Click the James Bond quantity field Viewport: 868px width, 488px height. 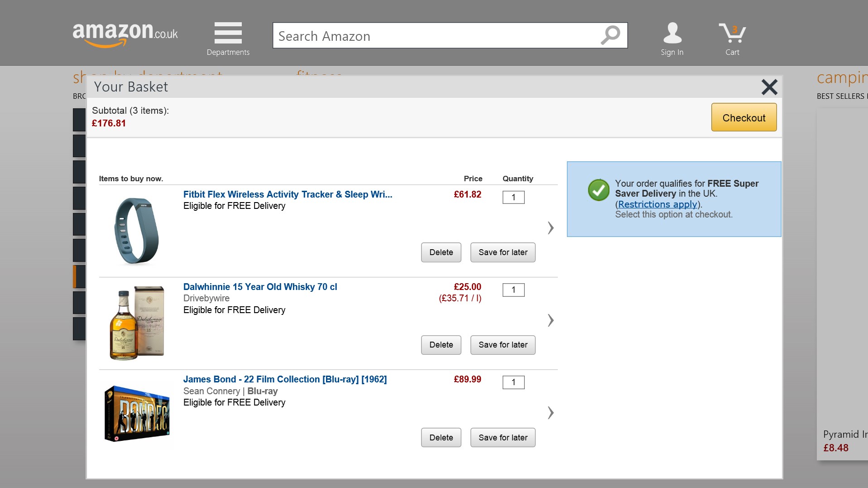pyautogui.click(x=513, y=382)
